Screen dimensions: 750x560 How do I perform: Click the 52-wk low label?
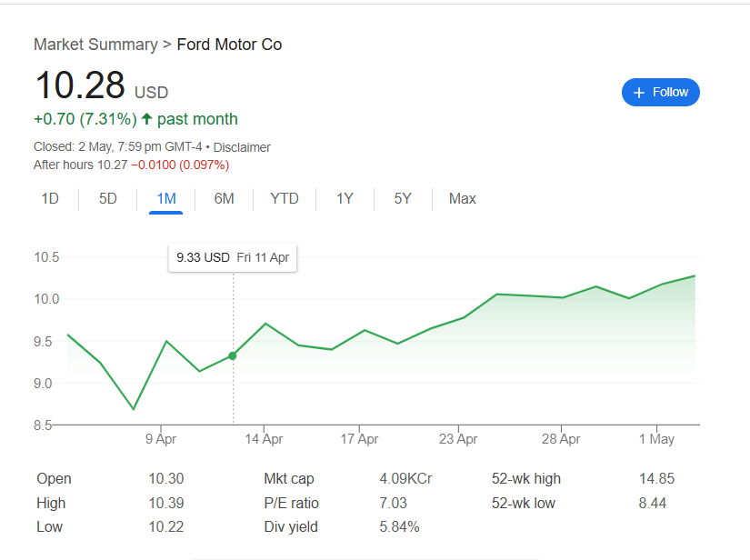pyautogui.click(x=524, y=503)
